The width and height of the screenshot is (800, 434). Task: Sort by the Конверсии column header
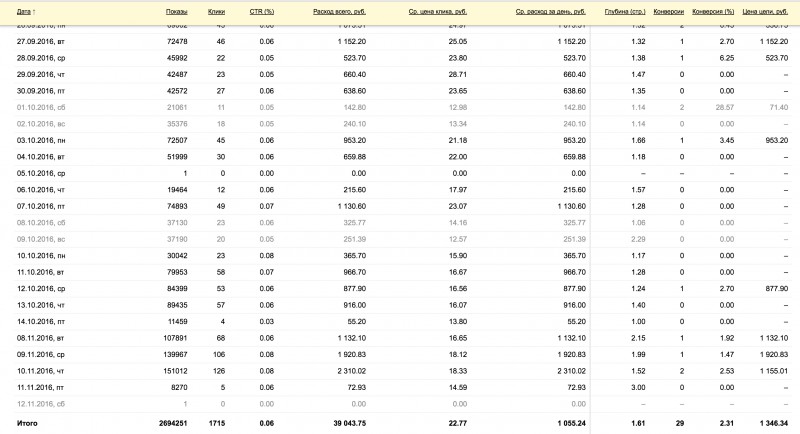point(667,9)
